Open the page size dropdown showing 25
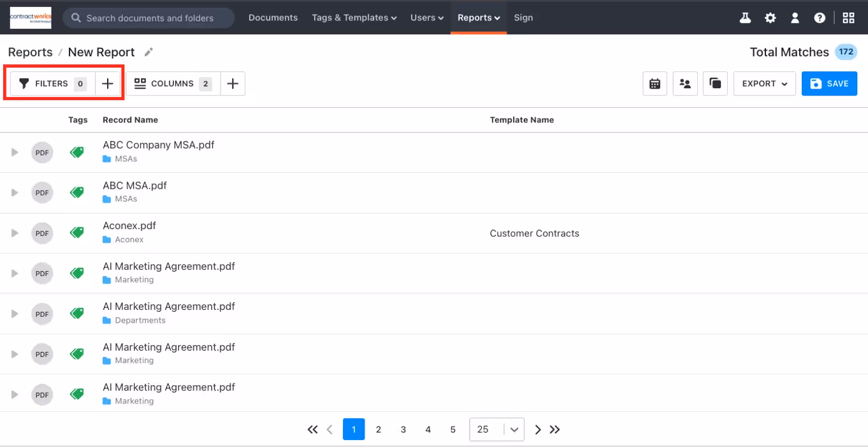868x447 pixels. pos(496,429)
